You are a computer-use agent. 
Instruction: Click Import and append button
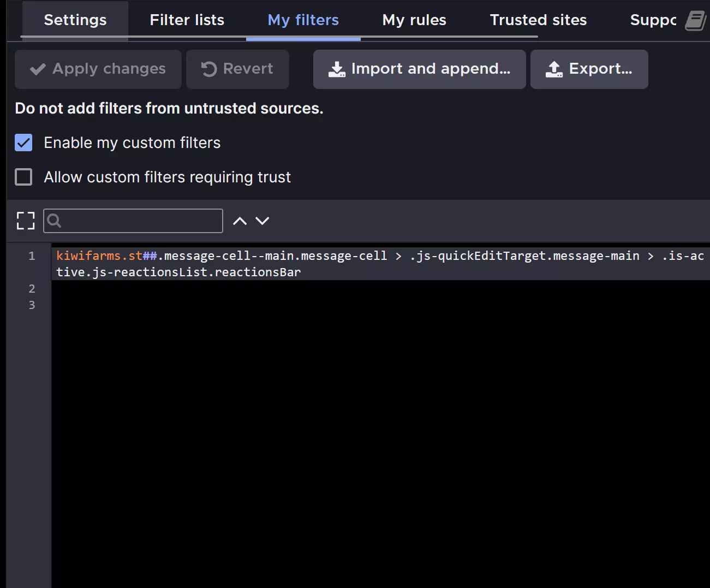(420, 69)
